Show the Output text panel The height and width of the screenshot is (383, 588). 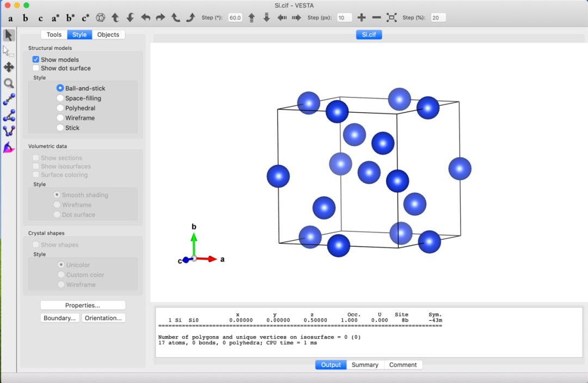(x=331, y=364)
